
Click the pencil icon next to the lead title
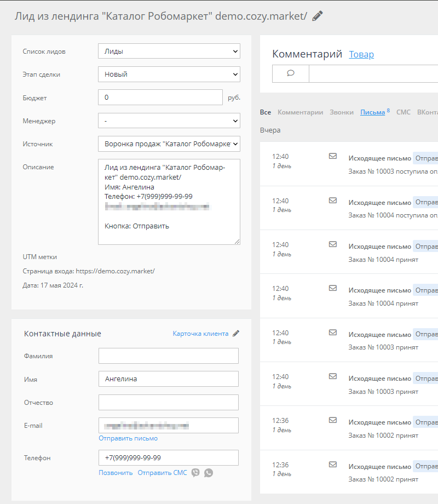(318, 16)
